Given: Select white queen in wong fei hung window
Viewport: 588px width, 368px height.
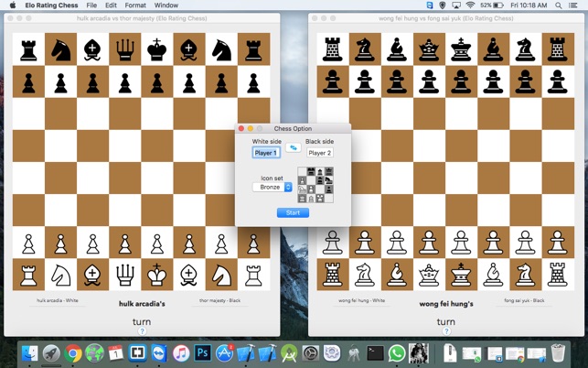Looking at the screenshot, I should click(x=429, y=275).
